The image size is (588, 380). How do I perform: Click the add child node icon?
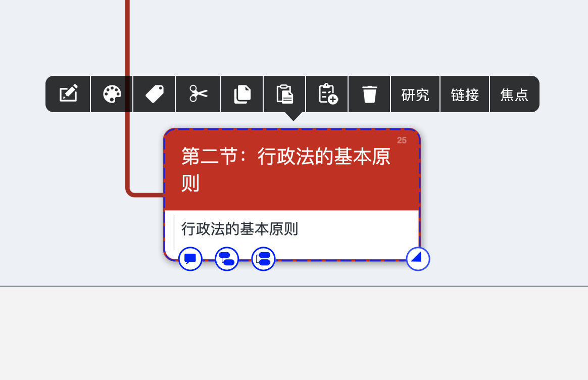pyautogui.click(x=227, y=259)
